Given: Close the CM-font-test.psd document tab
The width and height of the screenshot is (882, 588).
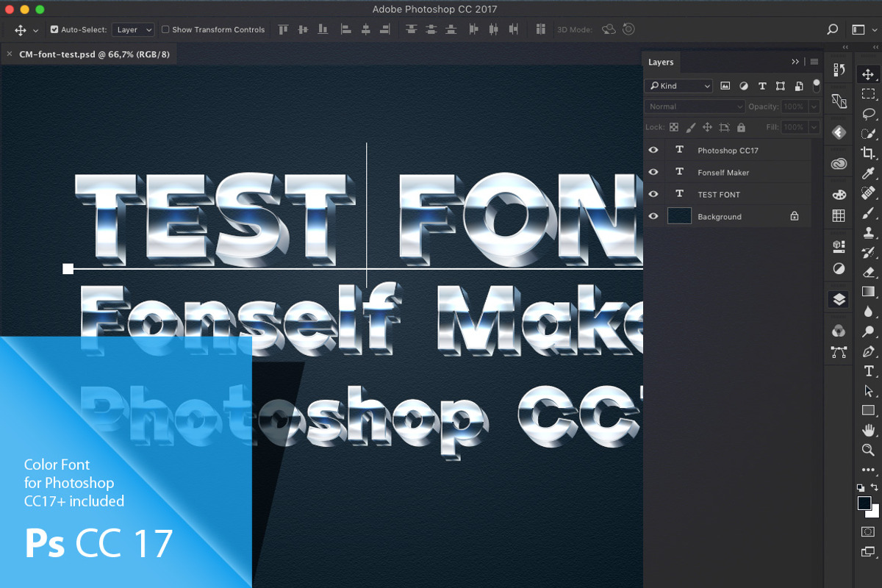Looking at the screenshot, I should pos(9,54).
